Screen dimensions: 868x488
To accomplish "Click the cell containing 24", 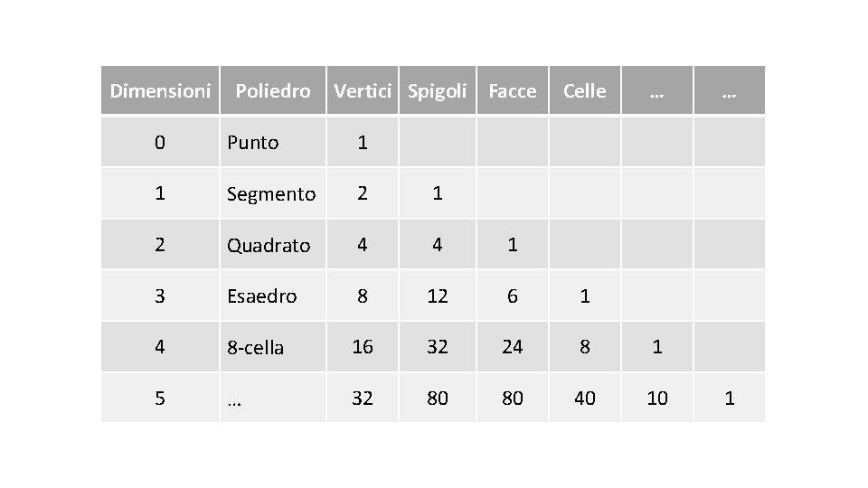I will (512, 347).
